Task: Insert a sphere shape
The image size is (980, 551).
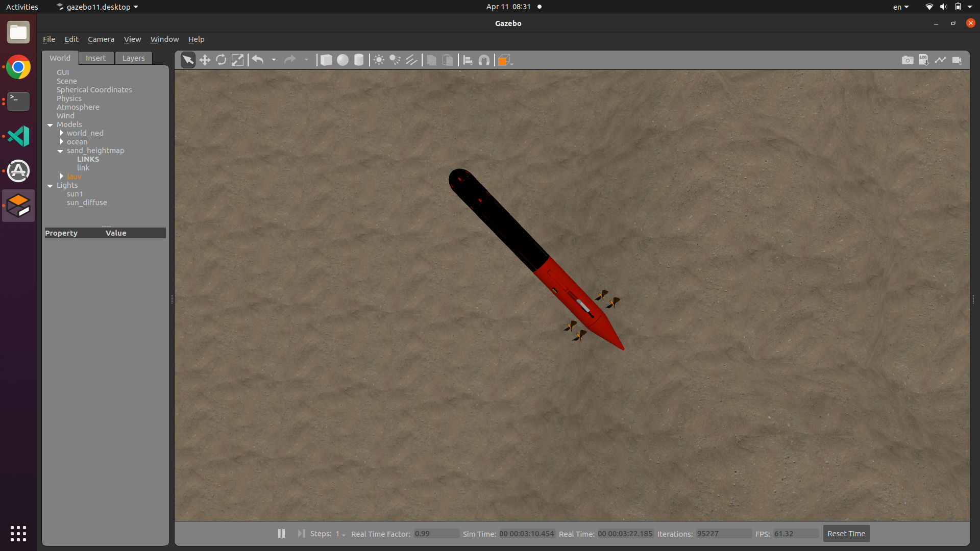Action: click(342, 60)
